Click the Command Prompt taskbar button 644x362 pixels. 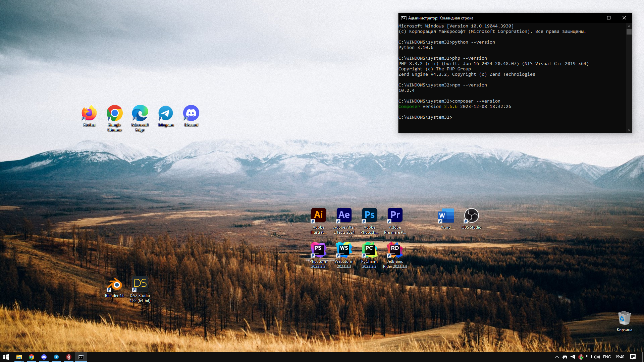(81, 357)
